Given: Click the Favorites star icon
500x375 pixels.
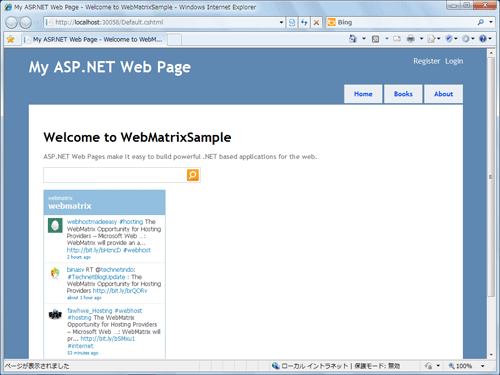Looking at the screenshot, I should click(11, 39).
